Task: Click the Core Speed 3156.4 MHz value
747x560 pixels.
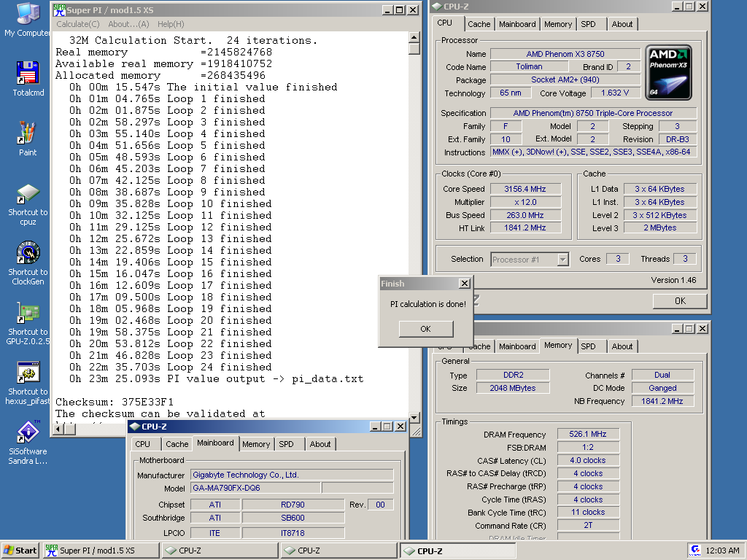Action: [525, 189]
